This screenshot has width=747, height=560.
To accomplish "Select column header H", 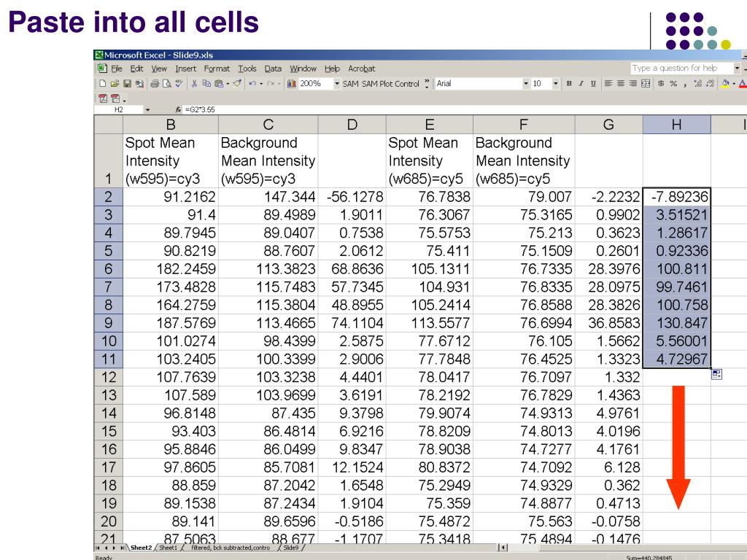I will tap(676, 125).
